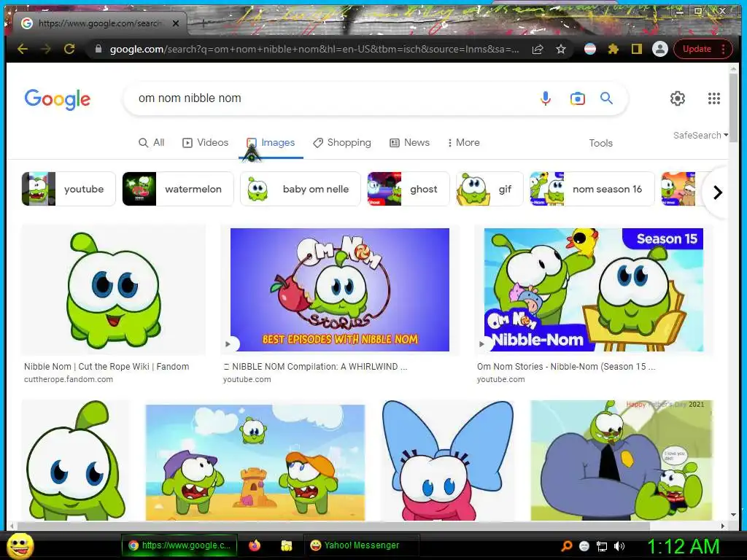Select the Images tab
This screenshot has height=560, width=747.
[271, 142]
